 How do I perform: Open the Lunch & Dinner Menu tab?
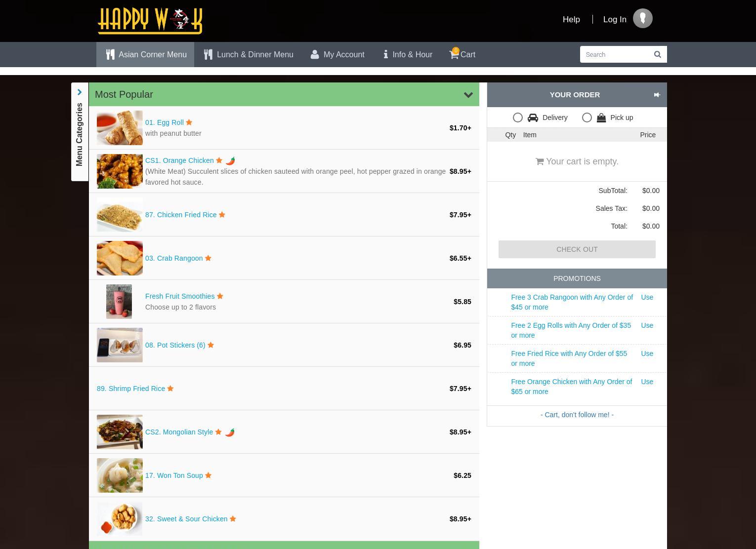(x=249, y=54)
